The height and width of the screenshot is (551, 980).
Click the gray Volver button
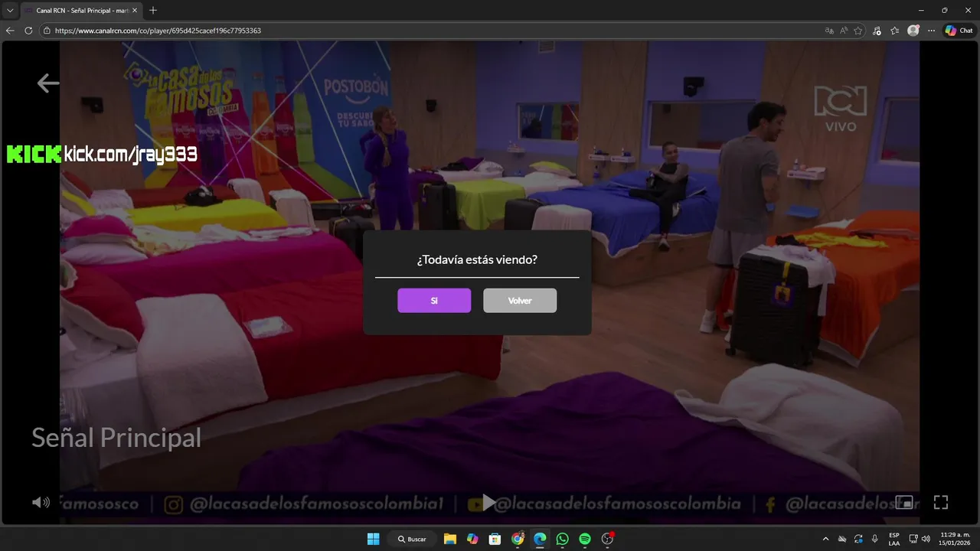pos(520,301)
